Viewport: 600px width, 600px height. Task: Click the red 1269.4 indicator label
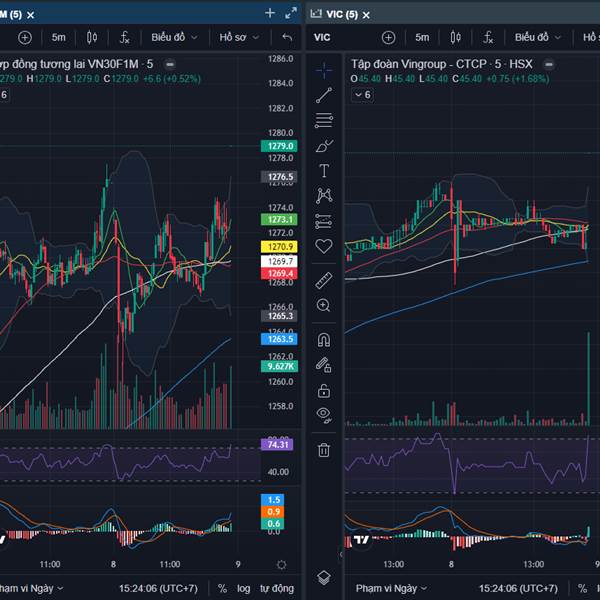coord(279,273)
